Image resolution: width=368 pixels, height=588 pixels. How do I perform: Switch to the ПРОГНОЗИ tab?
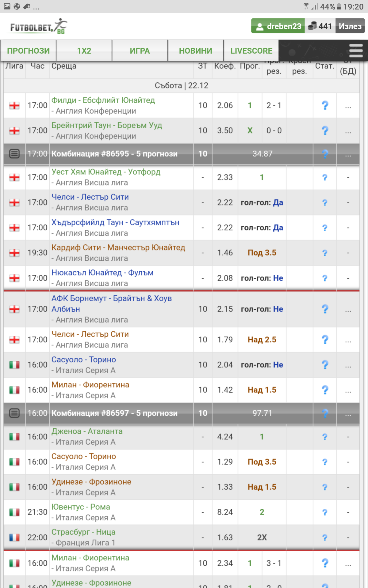(28, 51)
